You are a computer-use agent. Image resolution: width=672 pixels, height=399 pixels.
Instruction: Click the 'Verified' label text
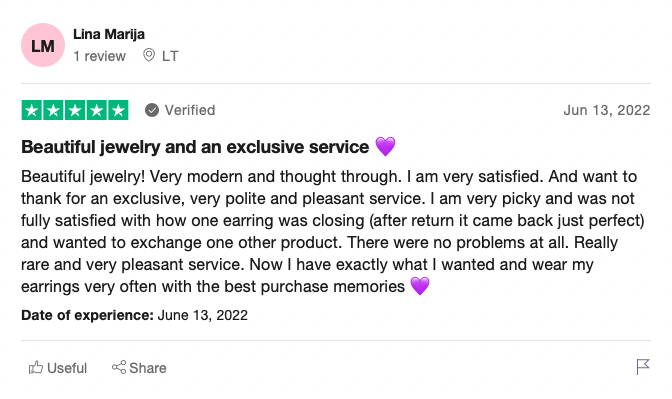point(190,110)
